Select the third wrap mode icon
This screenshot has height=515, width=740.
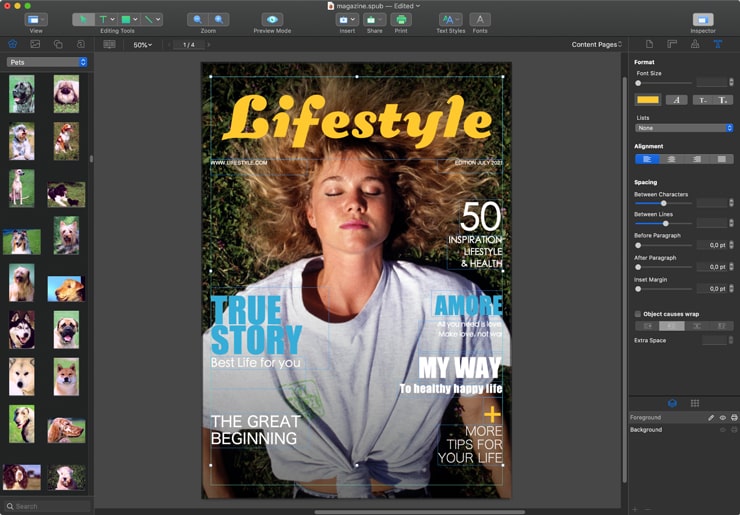click(697, 326)
